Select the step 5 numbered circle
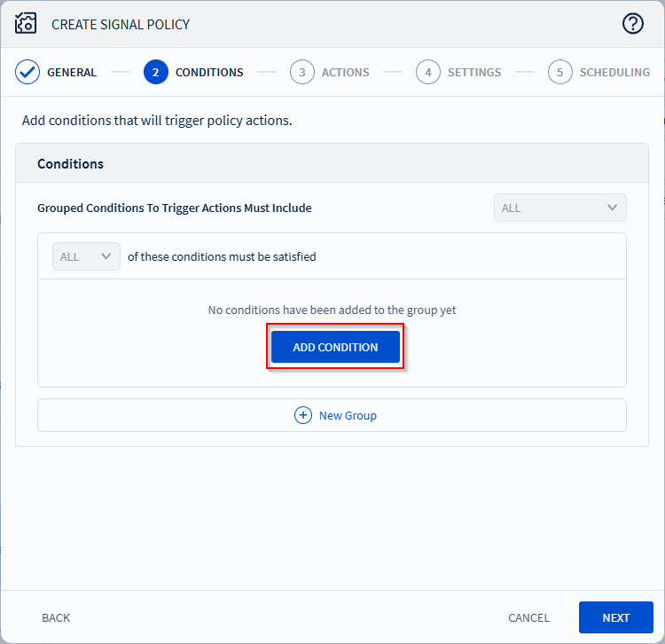Screen dimensions: 665x644 coord(559,73)
